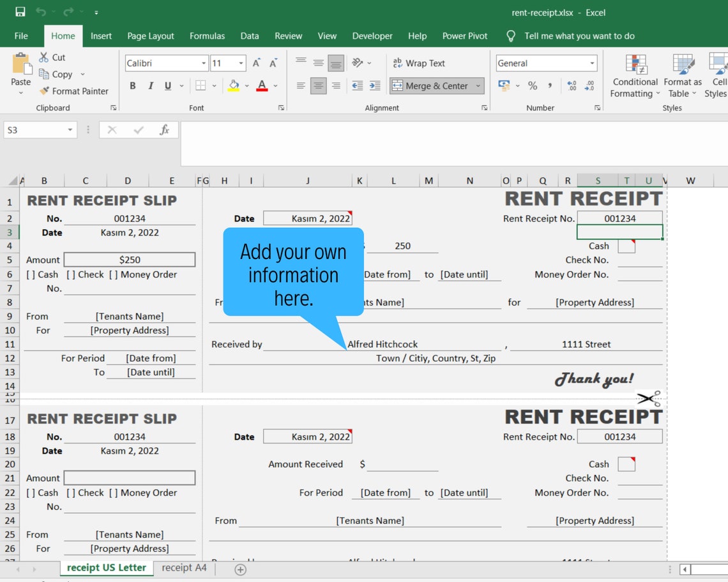
Task: Click the Format Painter icon
Action: pos(46,91)
